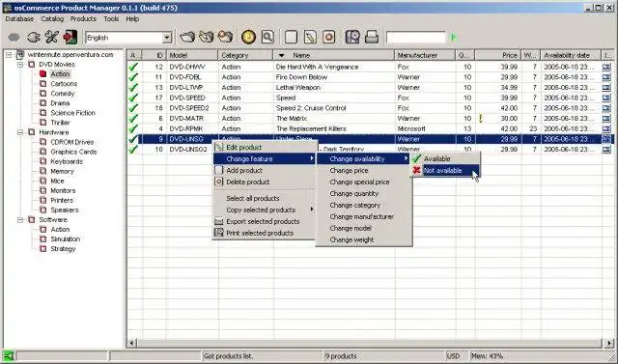618x364 pixels.
Task: Click the yellow exclamation mark in The Matrix row
Action: pyautogui.click(x=481, y=118)
